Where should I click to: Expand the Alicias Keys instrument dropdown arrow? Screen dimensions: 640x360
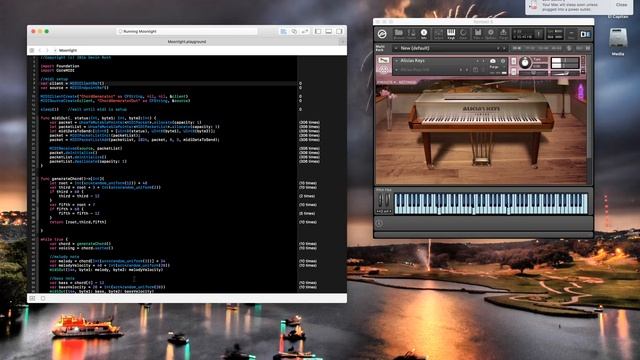coord(396,61)
